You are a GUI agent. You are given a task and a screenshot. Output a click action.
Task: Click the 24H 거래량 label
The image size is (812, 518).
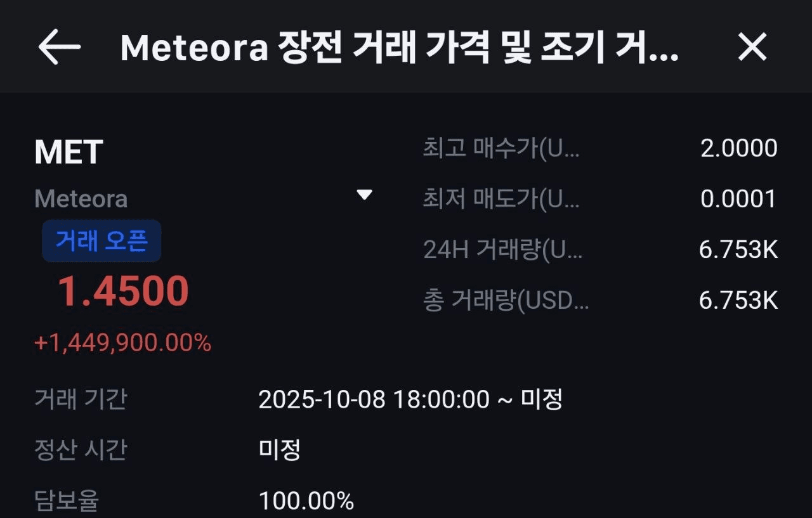pos(502,250)
